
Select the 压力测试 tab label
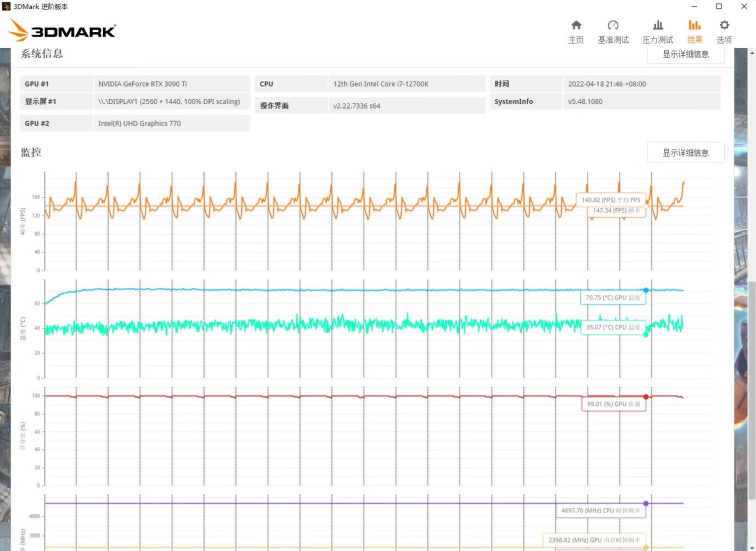click(x=658, y=40)
